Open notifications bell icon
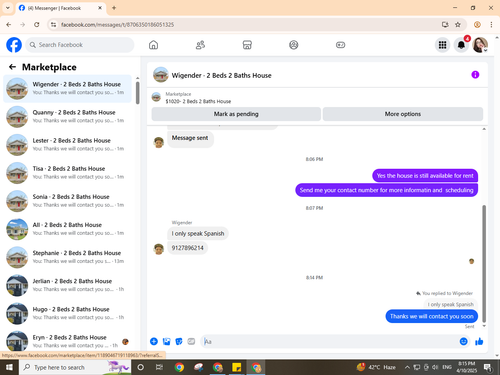This screenshot has width=500, height=375. pos(461,45)
